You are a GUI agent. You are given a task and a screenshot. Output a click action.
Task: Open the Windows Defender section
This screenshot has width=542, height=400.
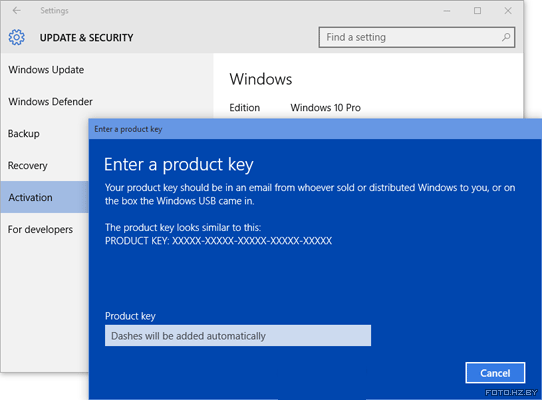point(50,102)
